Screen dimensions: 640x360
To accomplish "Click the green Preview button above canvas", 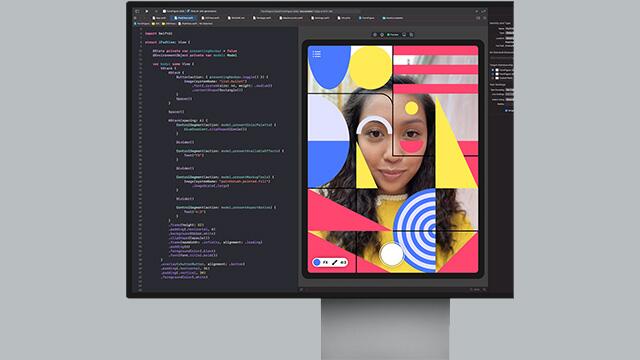I will coord(393,35).
